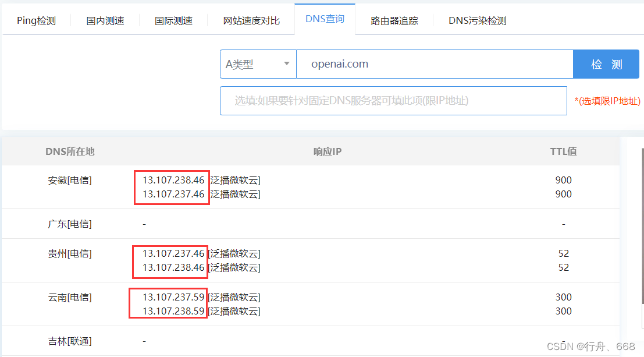Open the 路由器追踪 tab

click(x=394, y=20)
